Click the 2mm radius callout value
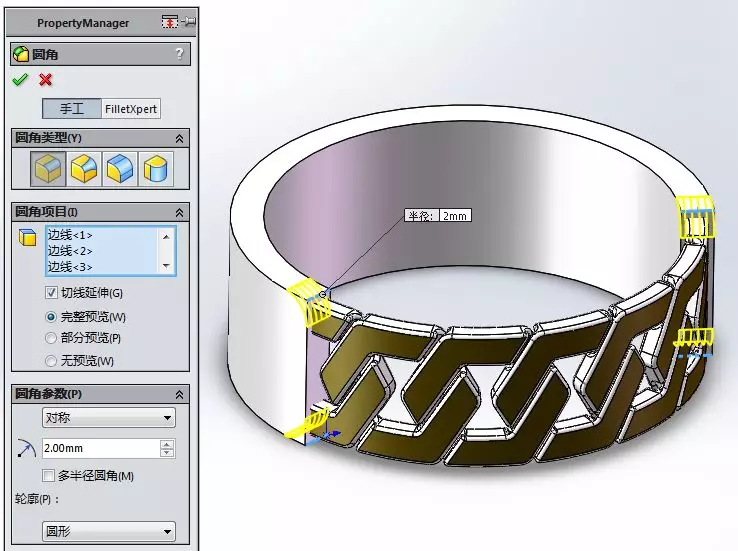Screen dimensions: 738x551 click(455, 216)
